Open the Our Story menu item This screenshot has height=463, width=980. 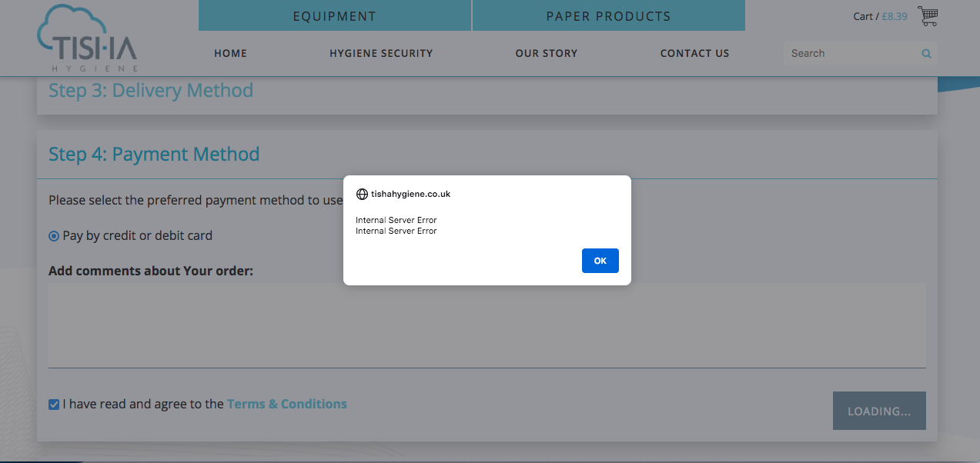547,54
